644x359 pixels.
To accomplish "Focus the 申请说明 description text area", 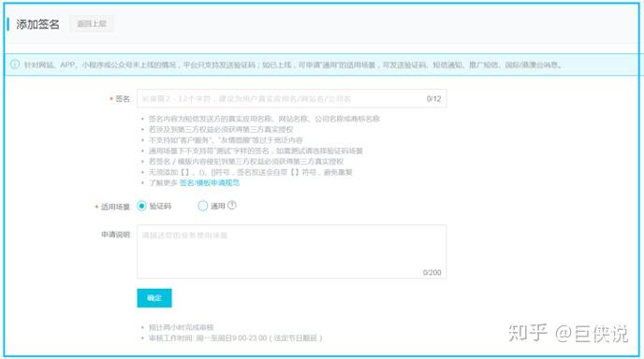I will point(292,251).
